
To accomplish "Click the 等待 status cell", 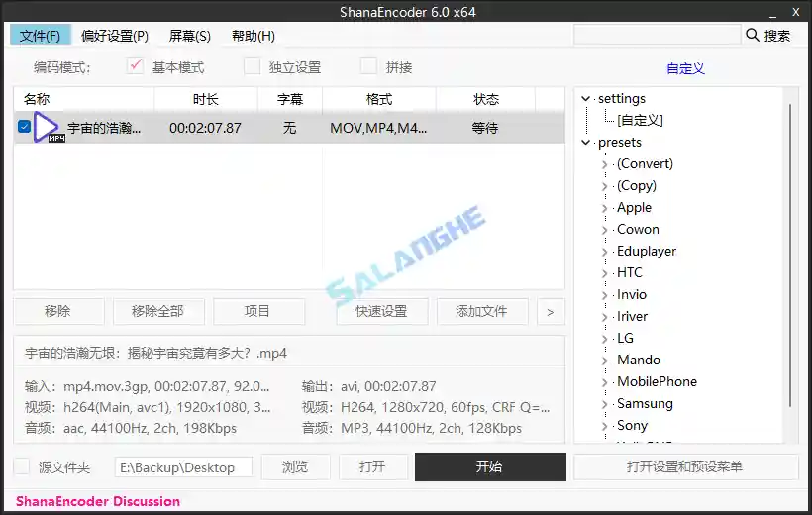I will tap(484, 128).
